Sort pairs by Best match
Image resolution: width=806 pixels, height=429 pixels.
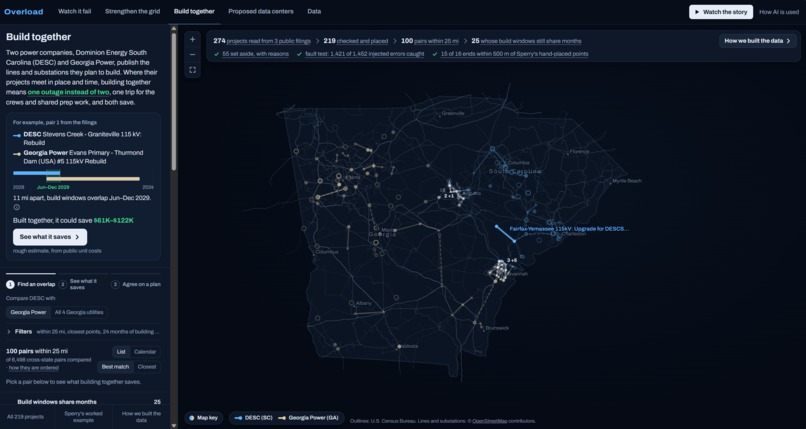coord(115,367)
